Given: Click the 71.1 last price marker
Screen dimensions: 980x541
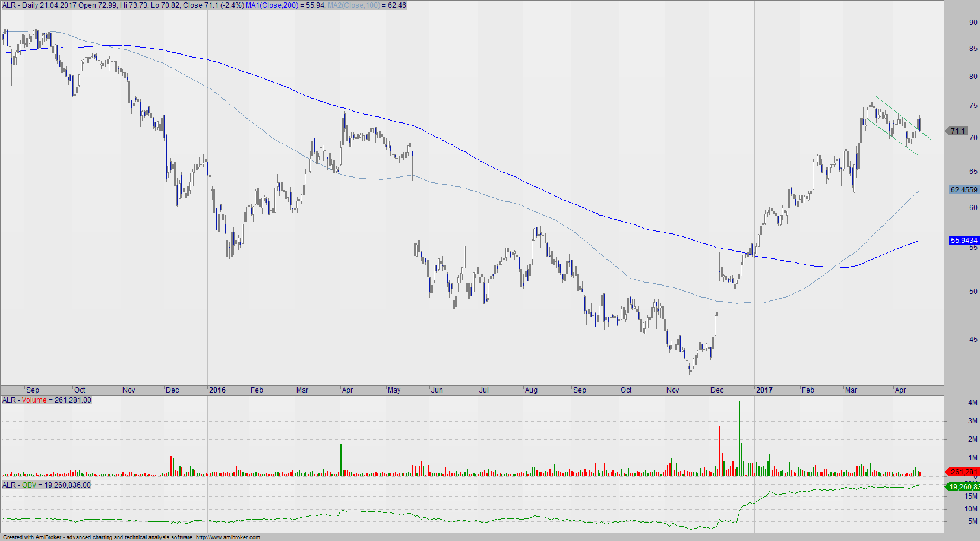Looking at the screenshot, I should pos(957,131).
